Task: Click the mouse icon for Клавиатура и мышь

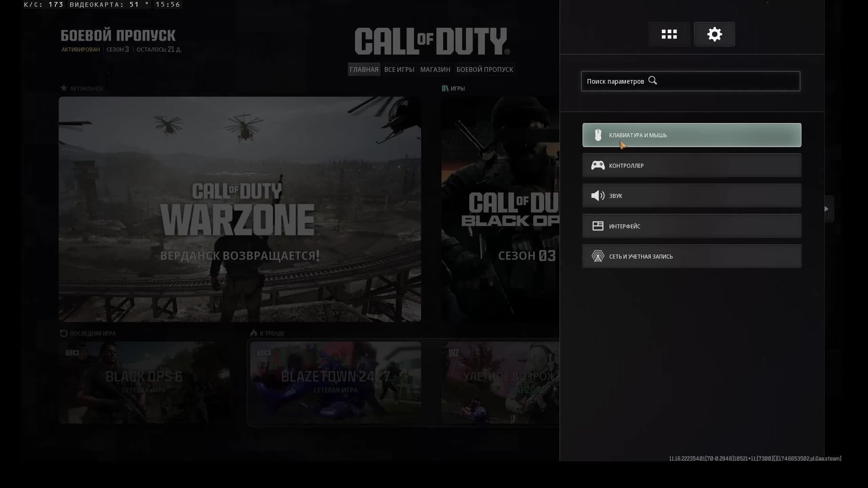Action: pos(598,135)
